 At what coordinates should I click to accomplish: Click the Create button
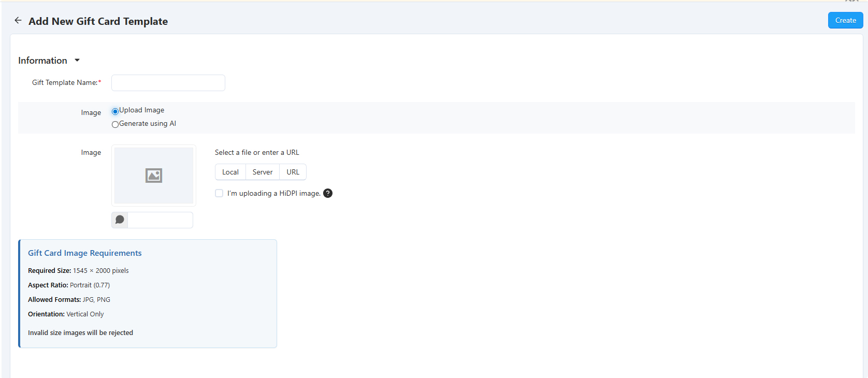(x=845, y=20)
